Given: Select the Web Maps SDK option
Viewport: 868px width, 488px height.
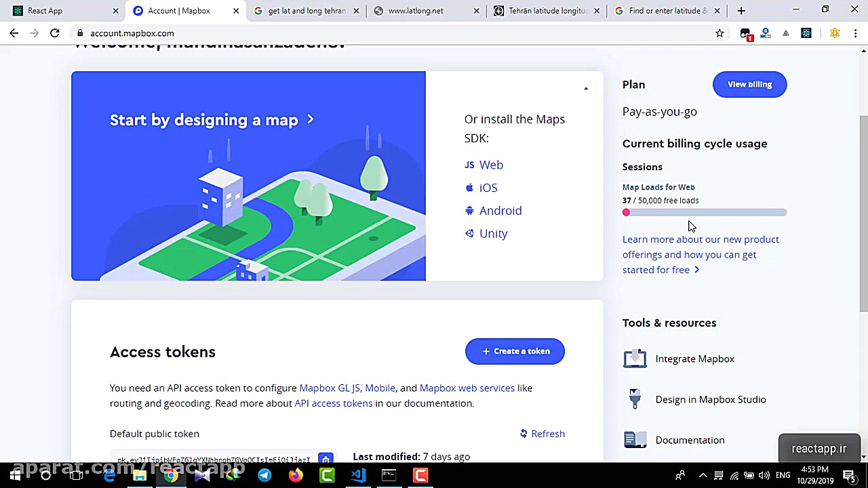Looking at the screenshot, I should pyautogui.click(x=490, y=165).
